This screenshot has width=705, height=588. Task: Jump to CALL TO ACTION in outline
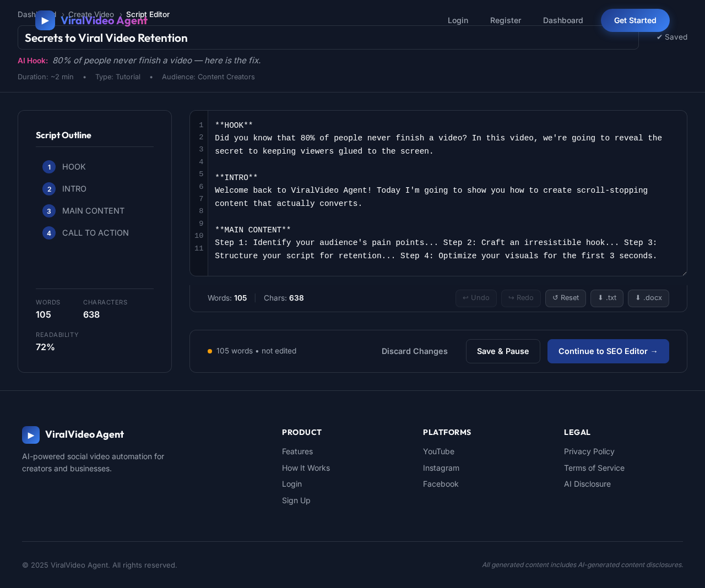coord(95,233)
